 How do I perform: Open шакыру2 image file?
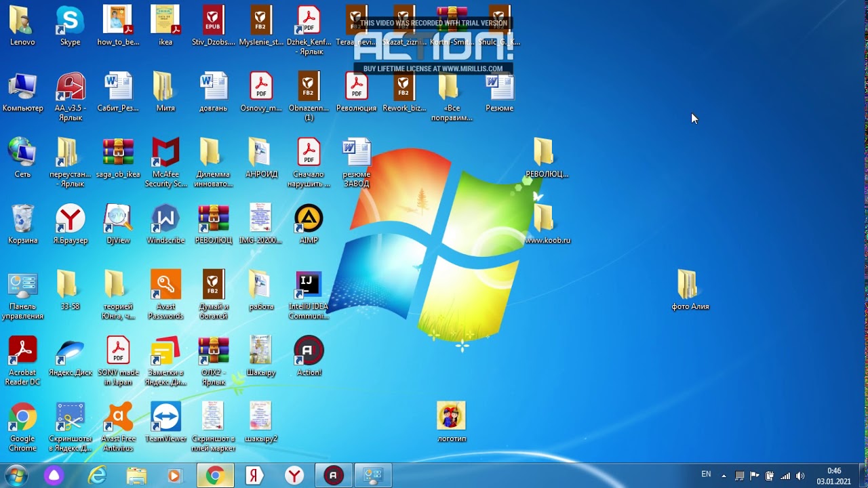click(261, 422)
